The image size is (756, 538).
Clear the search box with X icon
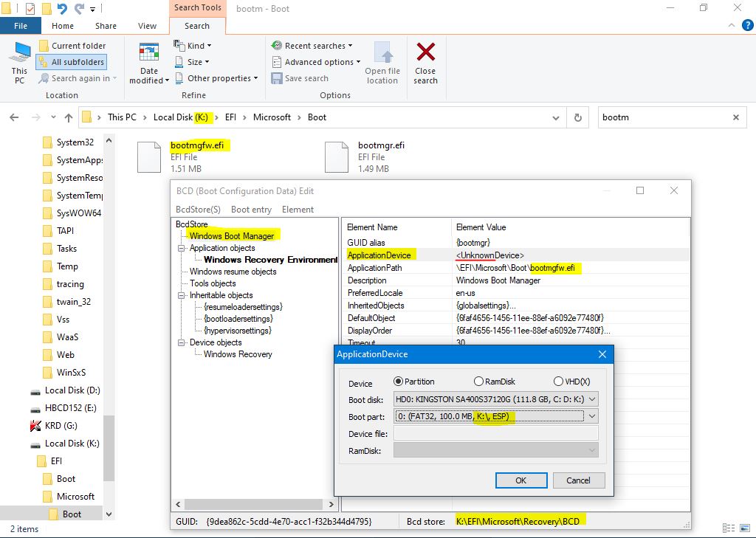pos(735,117)
